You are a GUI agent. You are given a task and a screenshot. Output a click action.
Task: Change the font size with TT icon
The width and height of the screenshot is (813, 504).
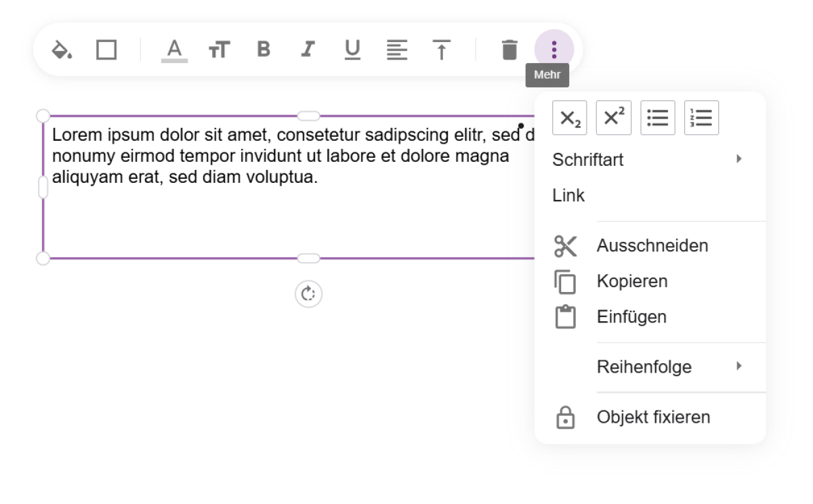click(220, 49)
